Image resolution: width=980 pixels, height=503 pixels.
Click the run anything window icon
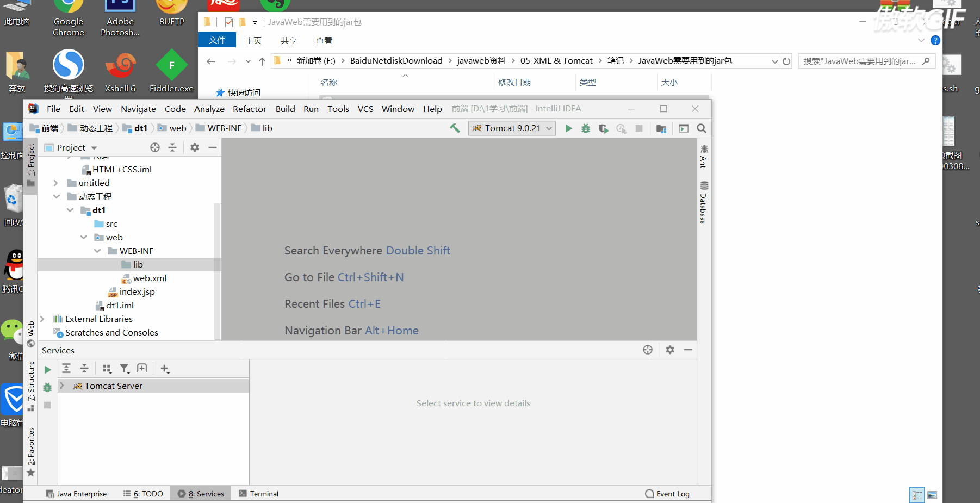pyautogui.click(x=684, y=128)
